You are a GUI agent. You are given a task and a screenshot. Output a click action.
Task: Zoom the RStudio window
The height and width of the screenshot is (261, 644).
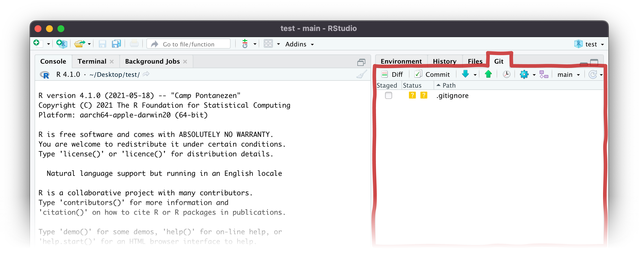tap(61, 29)
